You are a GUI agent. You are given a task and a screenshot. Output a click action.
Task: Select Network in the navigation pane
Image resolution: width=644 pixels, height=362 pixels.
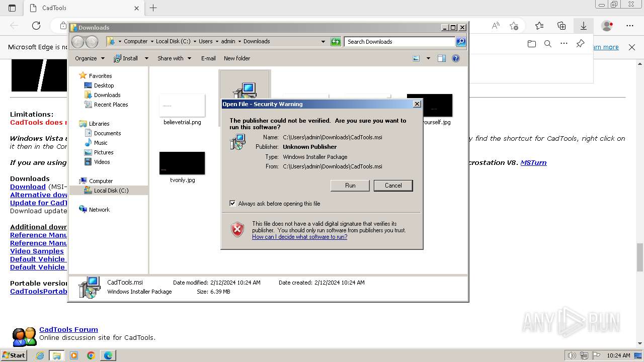coord(99,210)
